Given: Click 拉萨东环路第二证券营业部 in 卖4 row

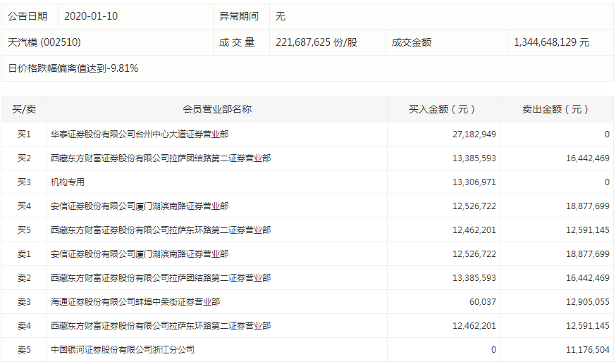Looking at the screenshot, I should [x=161, y=325].
